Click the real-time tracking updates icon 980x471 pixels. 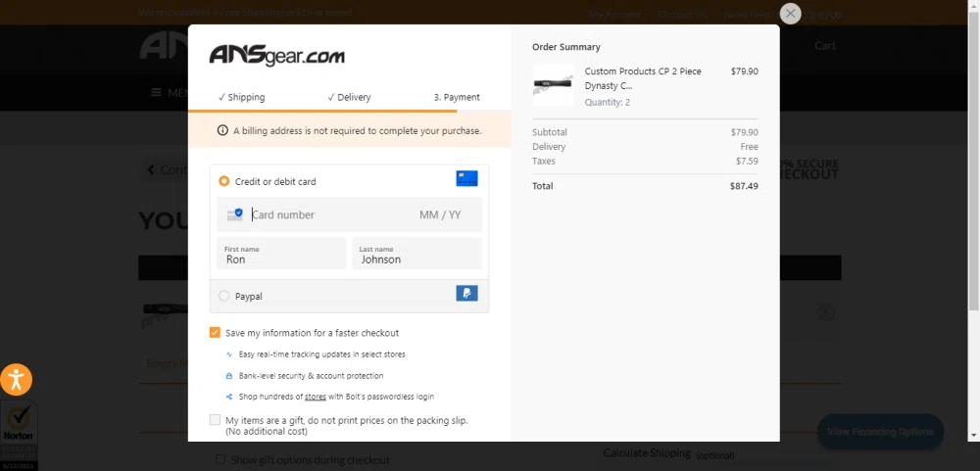coord(228,354)
